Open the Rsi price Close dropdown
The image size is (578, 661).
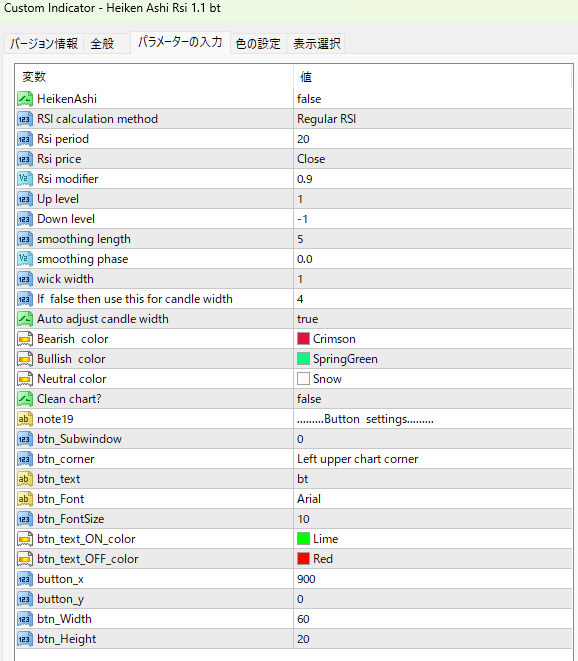433,159
